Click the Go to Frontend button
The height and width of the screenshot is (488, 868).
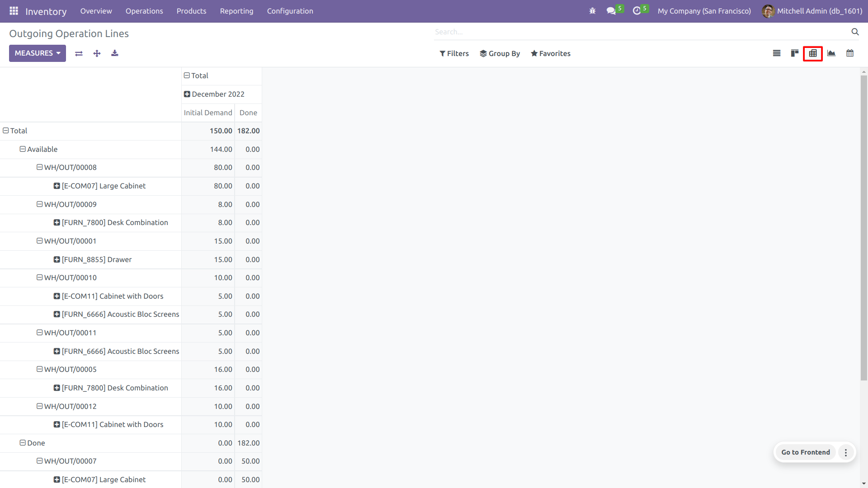pos(805,452)
